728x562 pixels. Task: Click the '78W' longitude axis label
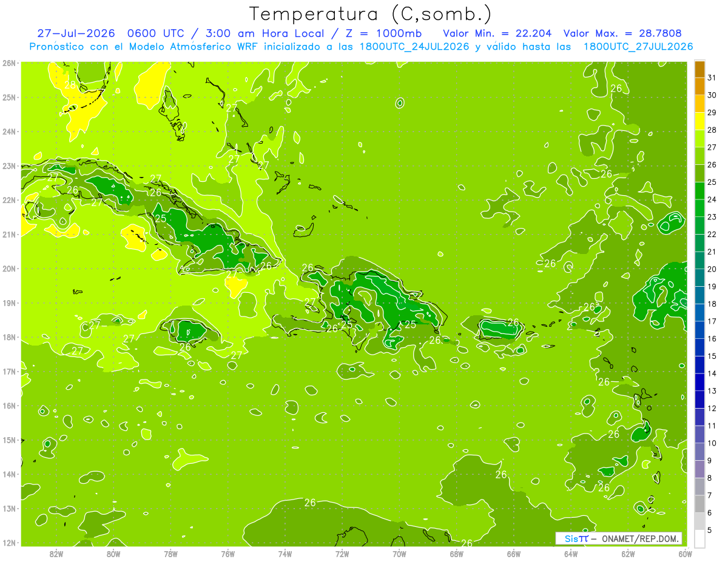point(170,554)
